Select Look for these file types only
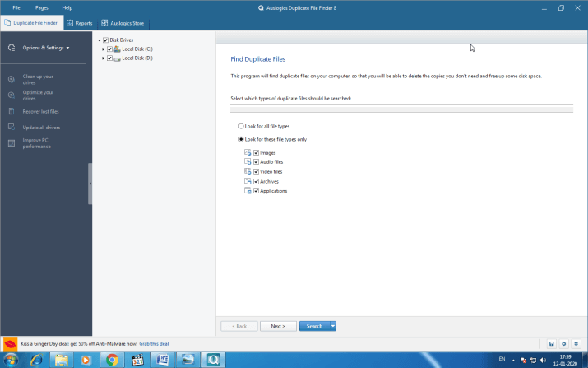 241,139
